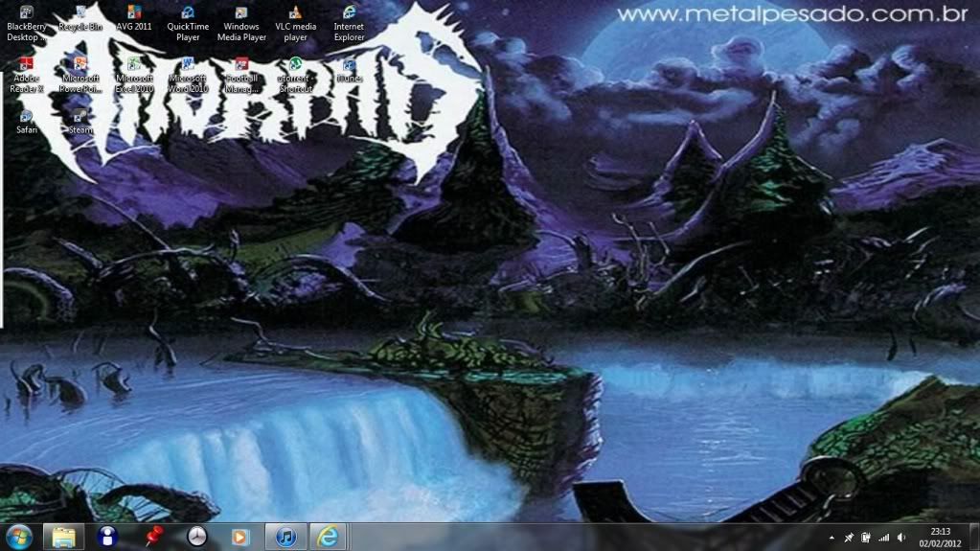Select the VLC media player desktop icon

click(296, 23)
